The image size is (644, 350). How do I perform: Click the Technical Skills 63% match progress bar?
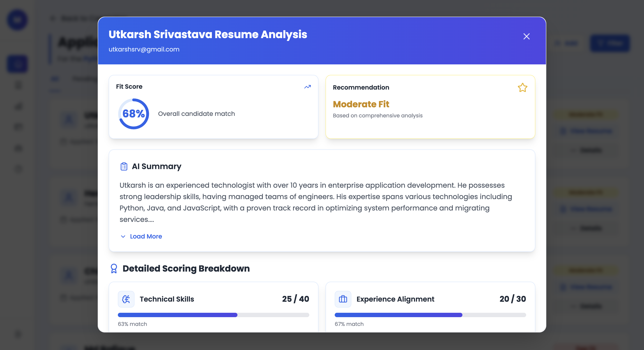pyautogui.click(x=213, y=315)
